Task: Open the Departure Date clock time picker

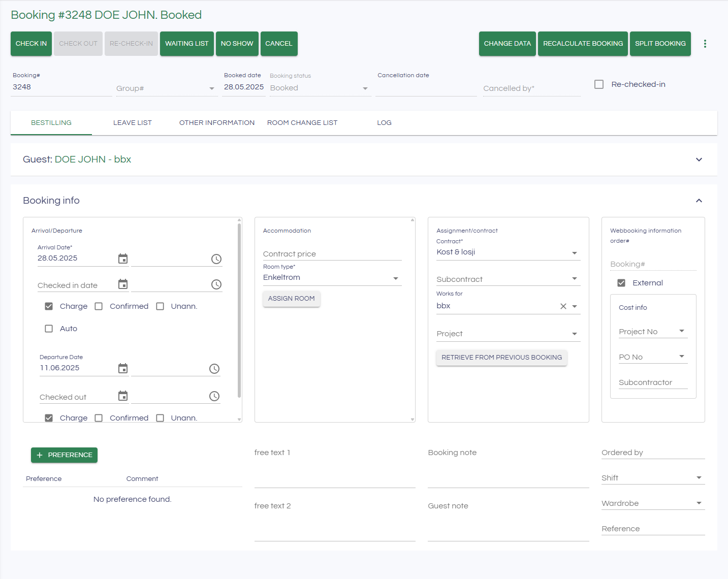Action: click(214, 369)
